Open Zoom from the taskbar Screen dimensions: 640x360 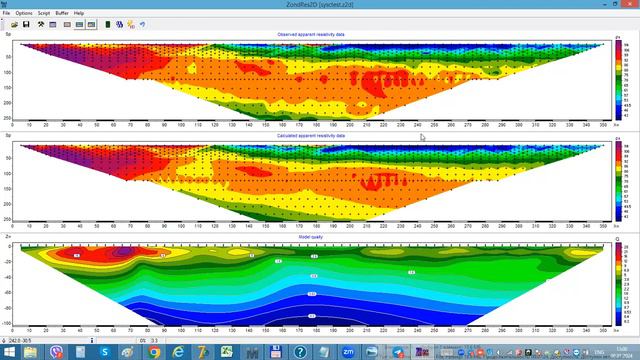point(348,352)
